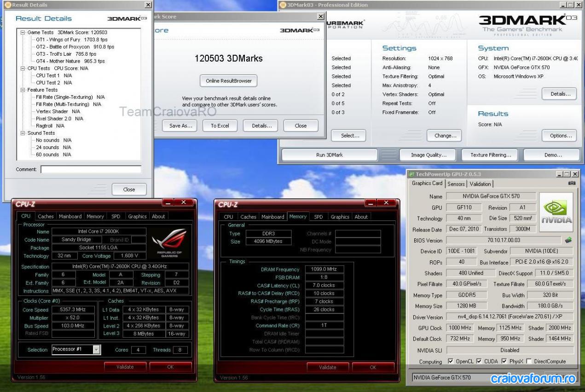Switch to the About tab in the CPU-Z memory window
This screenshot has height=392, width=585.
point(361,217)
